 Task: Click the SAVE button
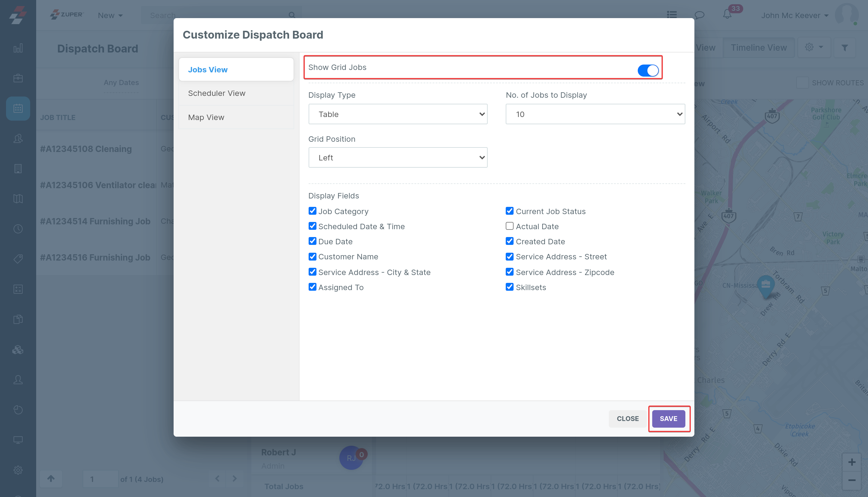point(668,419)
